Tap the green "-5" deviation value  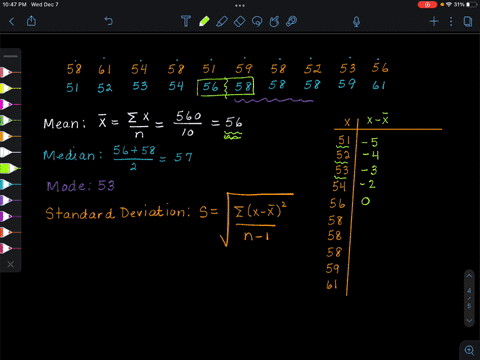[x=370, y=142]
